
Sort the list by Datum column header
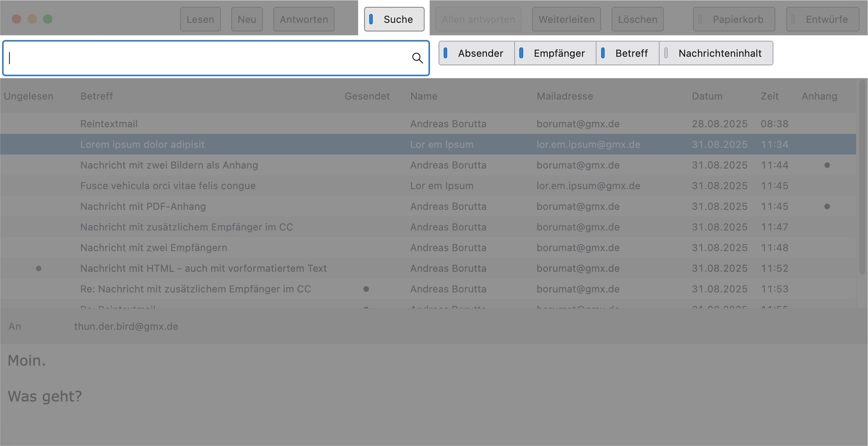[x=707, y=96]
